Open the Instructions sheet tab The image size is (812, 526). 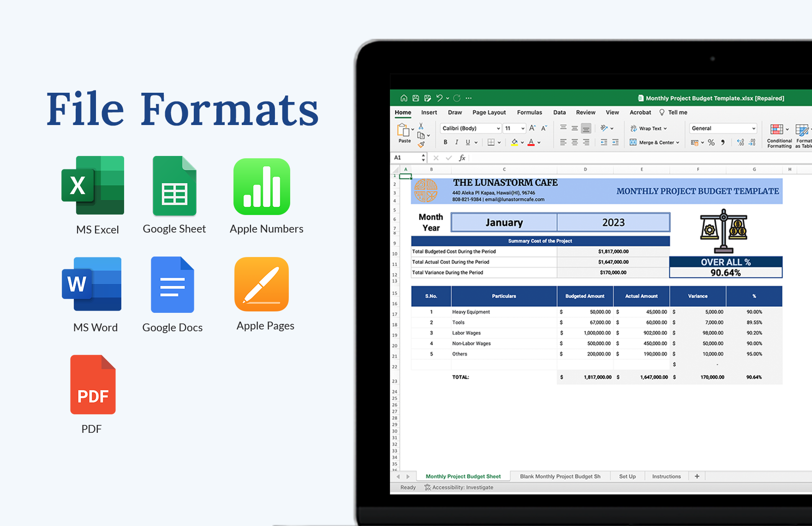click(x=666, y=476)
